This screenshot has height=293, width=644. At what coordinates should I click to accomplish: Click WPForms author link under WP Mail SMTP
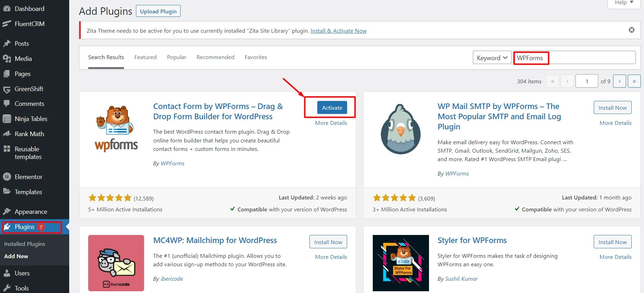pos(457,174)
